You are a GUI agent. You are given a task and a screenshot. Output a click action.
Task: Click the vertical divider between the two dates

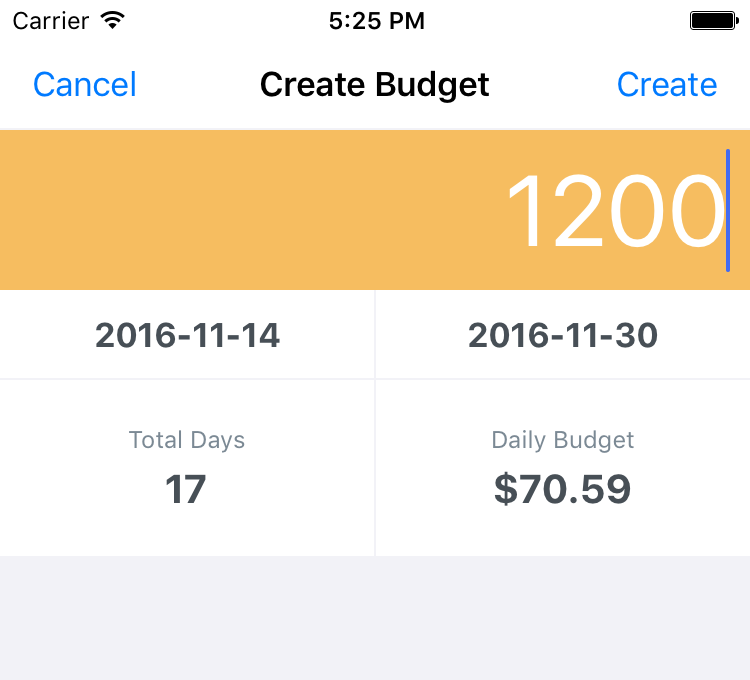point(375,335)
